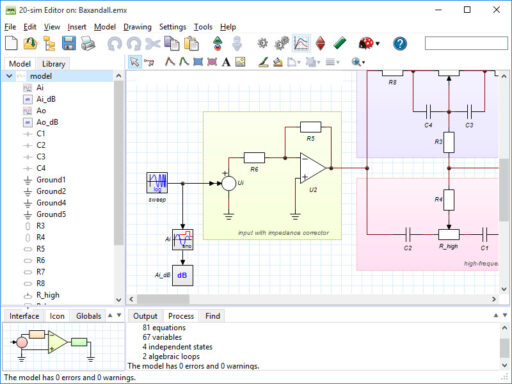Click the Go Down arrow icon
Viewport: 512px width, 384px height.
click(x=237, y=44)
